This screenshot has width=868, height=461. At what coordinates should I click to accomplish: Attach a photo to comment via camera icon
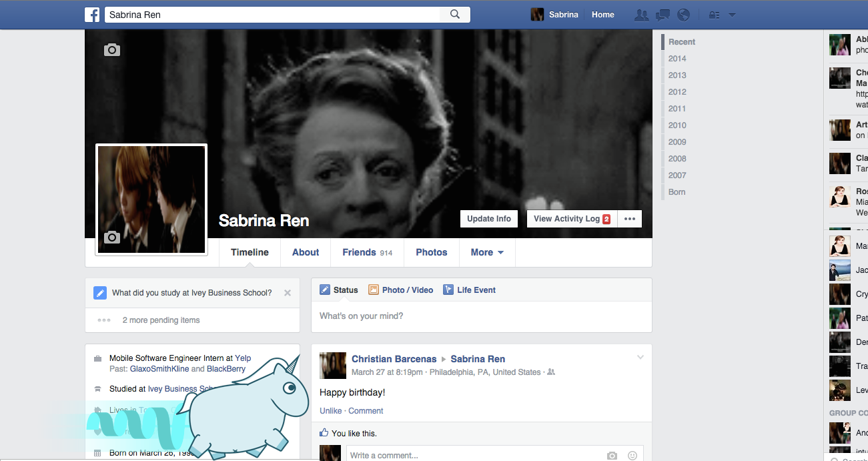tap(612, 456)
